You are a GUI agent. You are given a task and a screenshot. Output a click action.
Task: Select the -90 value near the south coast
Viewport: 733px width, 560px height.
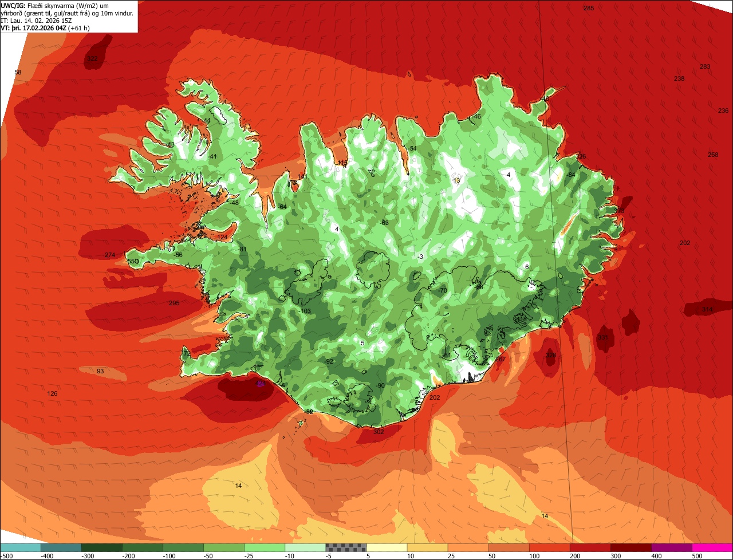[380, 386]
